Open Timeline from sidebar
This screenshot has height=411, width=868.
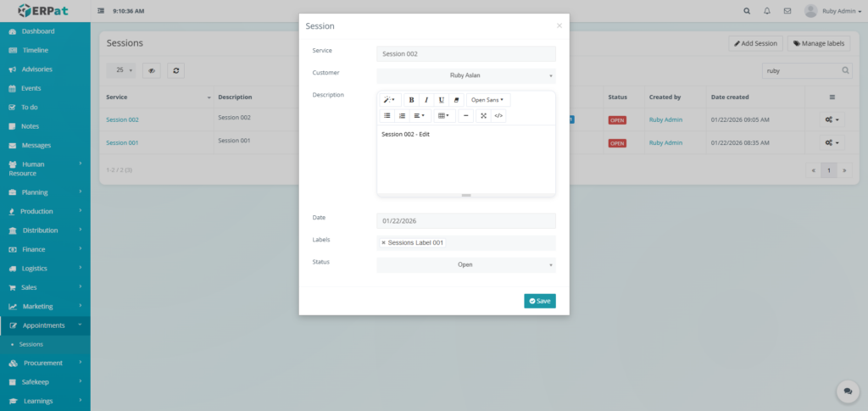point(46,50)
